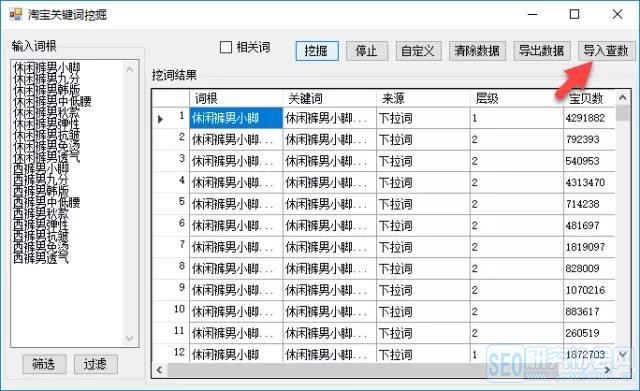The height and width of the screenshot is (391, 640).
Task: Click value 828009 in row 8
Action: tap(582, 269)
